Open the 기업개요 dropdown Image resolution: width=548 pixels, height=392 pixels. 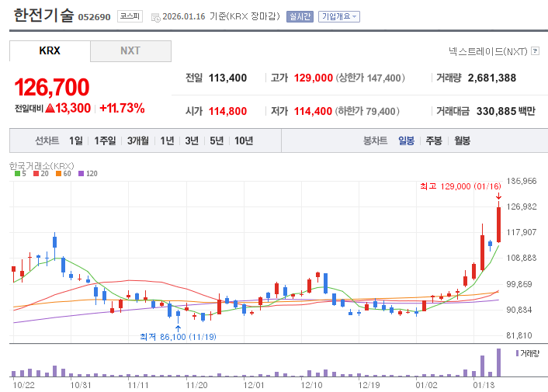click(x=338, y=16)
